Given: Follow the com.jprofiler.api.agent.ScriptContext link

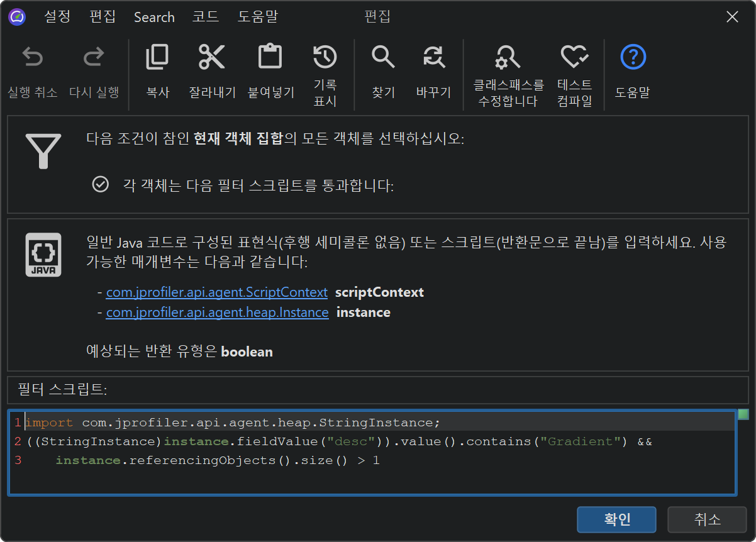Looking at the screenshot, I should (216, 292).
